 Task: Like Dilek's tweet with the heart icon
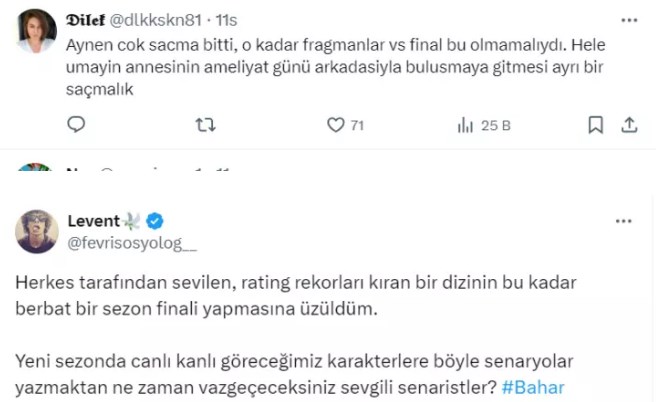pos(336,125)
